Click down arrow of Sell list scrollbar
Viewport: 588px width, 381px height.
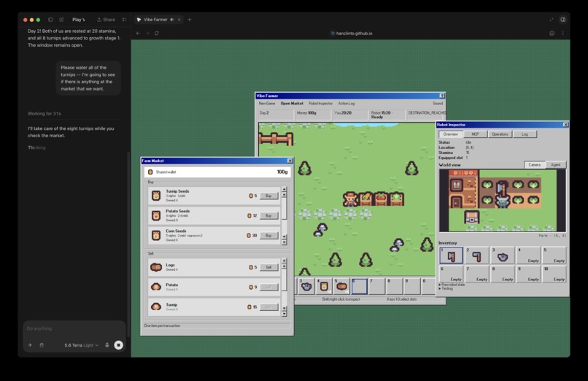click(x=284, y=314)
